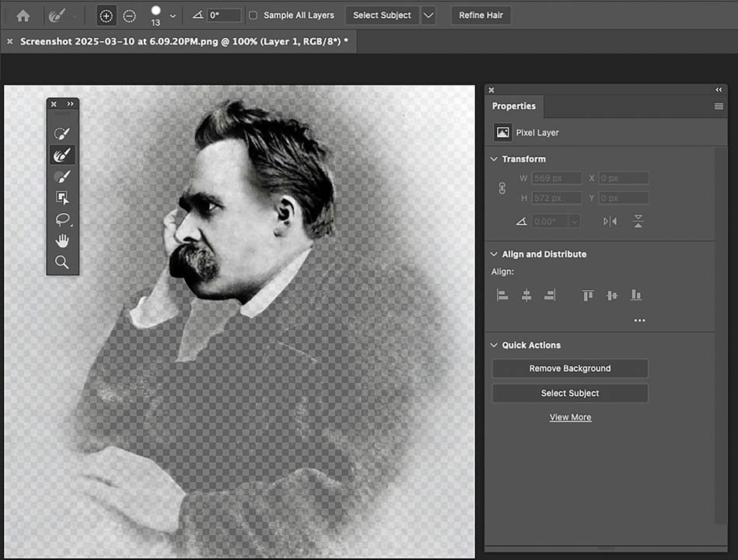
Task: Choose the subtract (minus) brush mode in options bar
Action: click(129, 16)
